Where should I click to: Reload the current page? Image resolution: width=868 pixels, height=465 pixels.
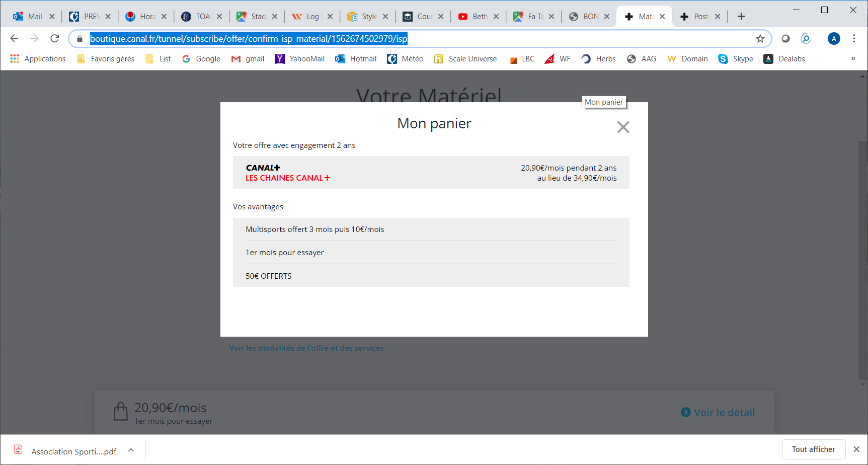pyautogui.click(x=55, y=39)
